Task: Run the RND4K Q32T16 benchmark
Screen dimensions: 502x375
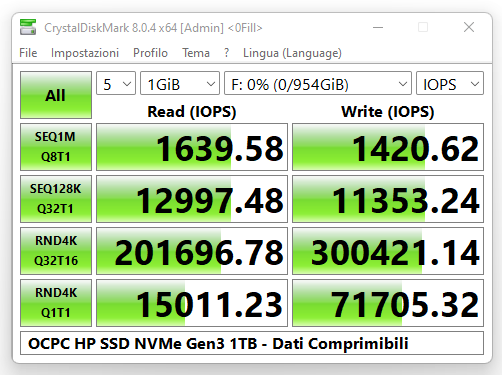Action: [x=56, y=251]
